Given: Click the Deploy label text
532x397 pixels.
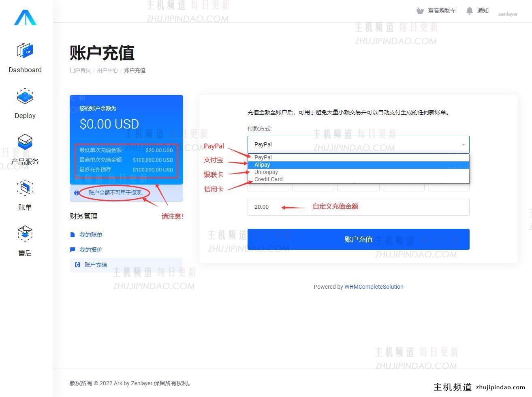Looking at the screenshot, I should pos(25,116).
